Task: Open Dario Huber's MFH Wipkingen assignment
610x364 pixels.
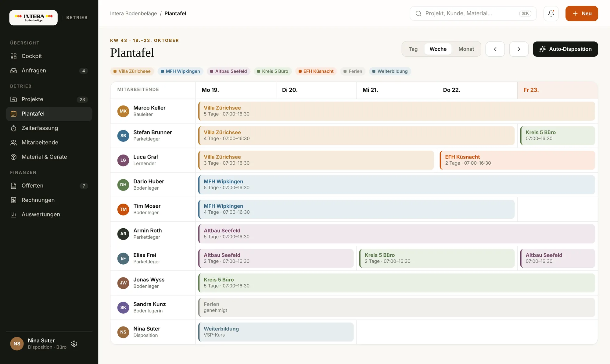Action: click(396, 185)
